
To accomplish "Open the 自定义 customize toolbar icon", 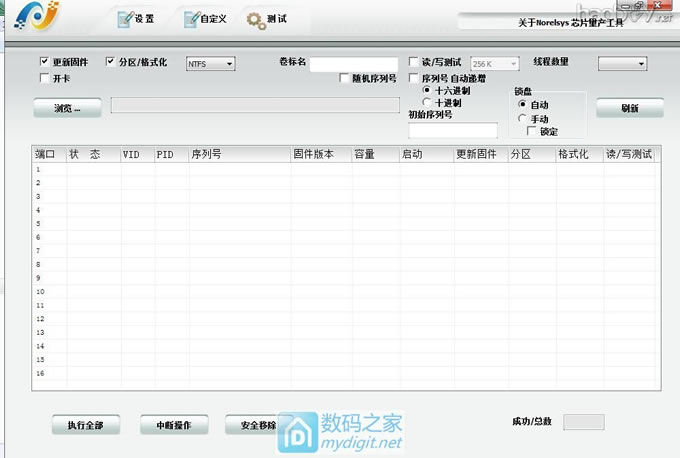I will pyautogui.click(x=191, y=19).
